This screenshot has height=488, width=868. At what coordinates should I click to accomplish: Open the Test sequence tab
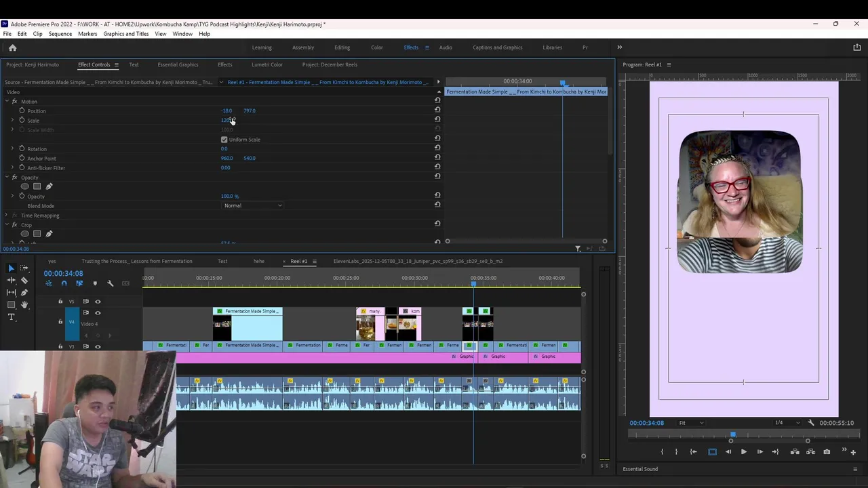coord(222,261)
